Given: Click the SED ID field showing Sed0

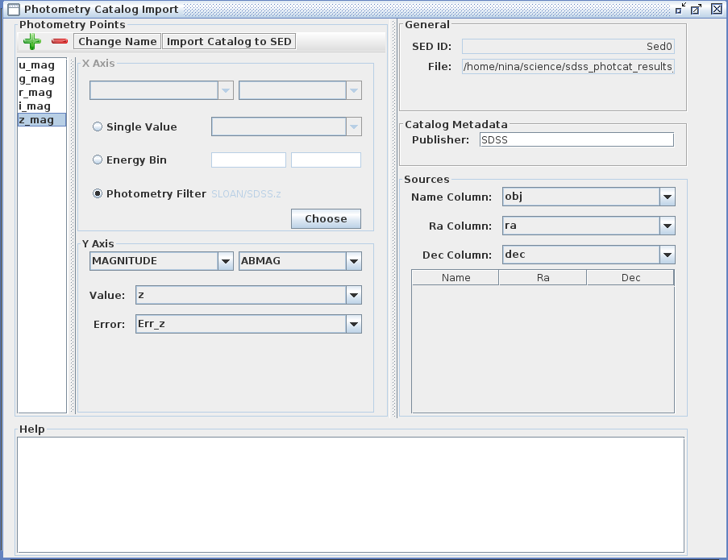Looking at the screenshot, I should [x=568, y=47].
